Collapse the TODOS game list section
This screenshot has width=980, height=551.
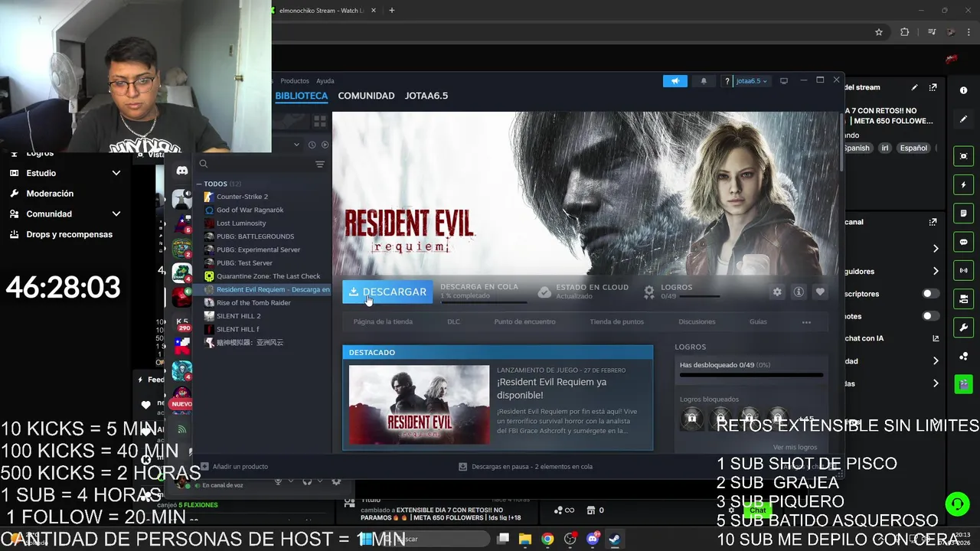[x=199, y=184]
